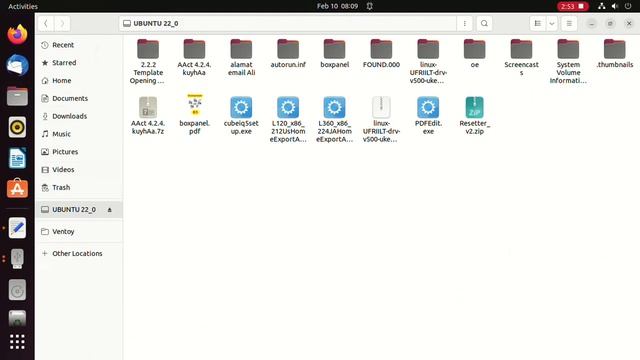The height and width of the screenshot is (360, 640).
Task: Open the System Volume Information folder
Action: point(568,61)
